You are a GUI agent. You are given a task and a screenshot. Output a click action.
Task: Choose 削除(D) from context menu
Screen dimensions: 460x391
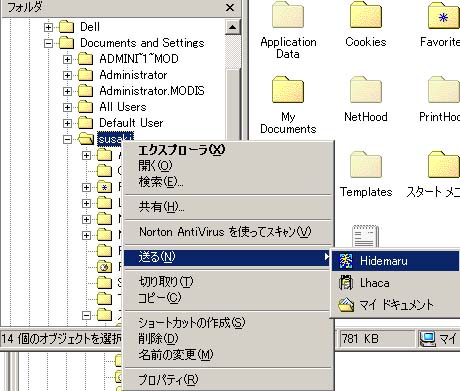pos(228,339)
